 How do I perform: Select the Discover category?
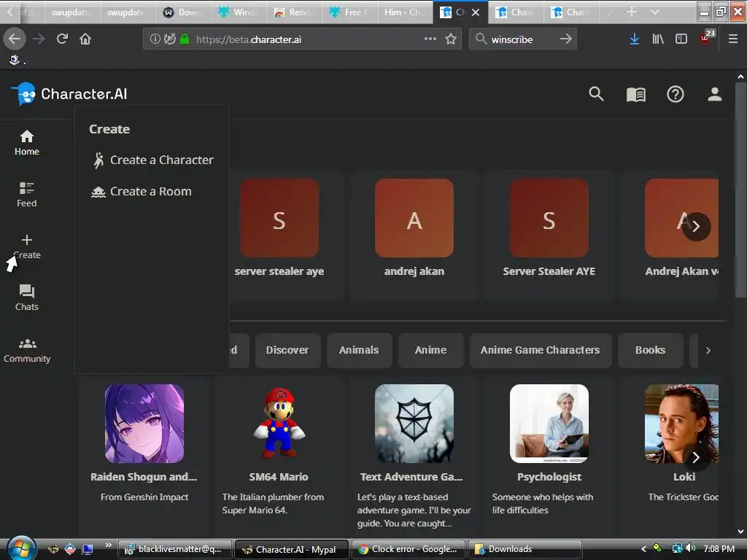287,350
